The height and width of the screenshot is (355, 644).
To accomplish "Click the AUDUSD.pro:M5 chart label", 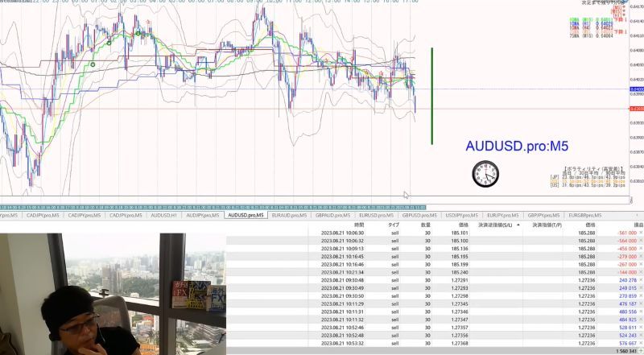I will [517, 146].
